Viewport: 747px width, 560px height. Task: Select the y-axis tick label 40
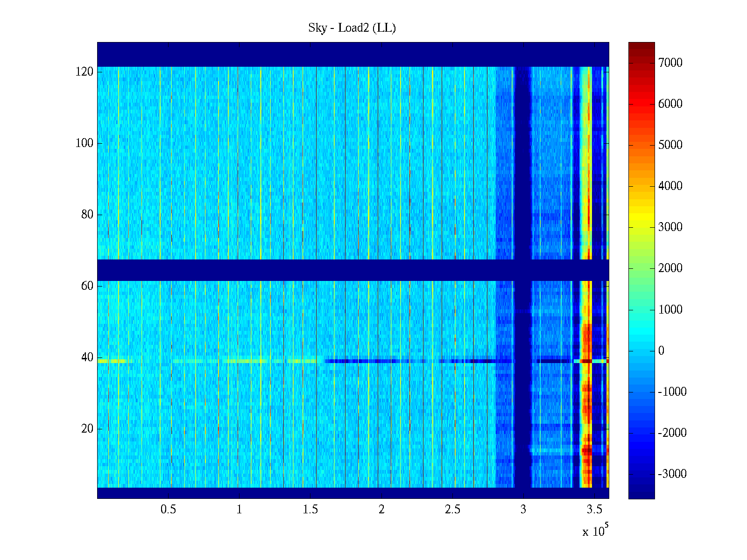click(87, 357)
